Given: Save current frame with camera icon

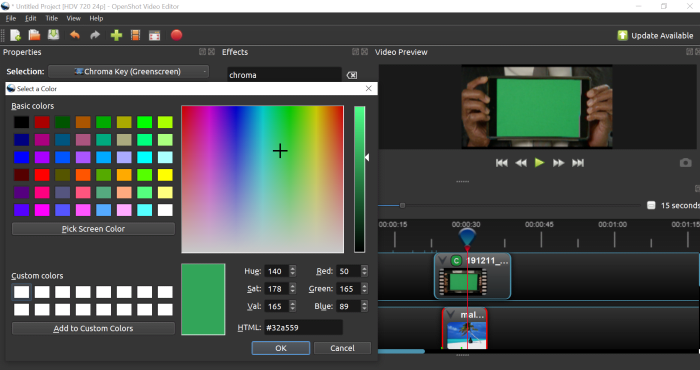Looking at the screenshot, I should [686, 163].
